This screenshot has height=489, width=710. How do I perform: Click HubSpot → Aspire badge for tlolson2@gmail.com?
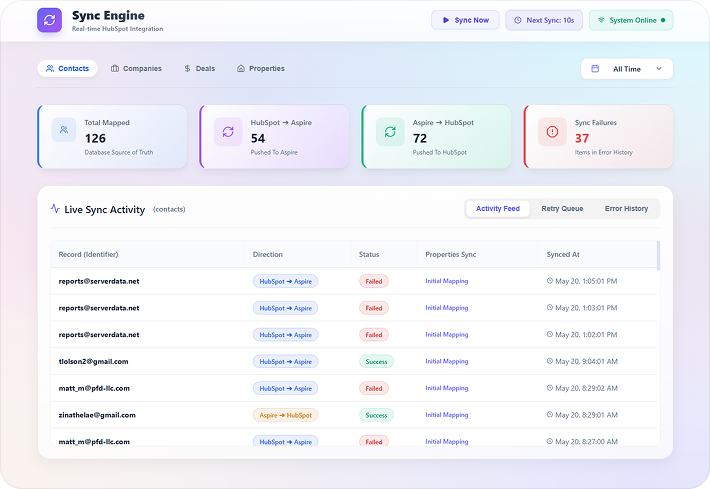(x=285, y=361)
